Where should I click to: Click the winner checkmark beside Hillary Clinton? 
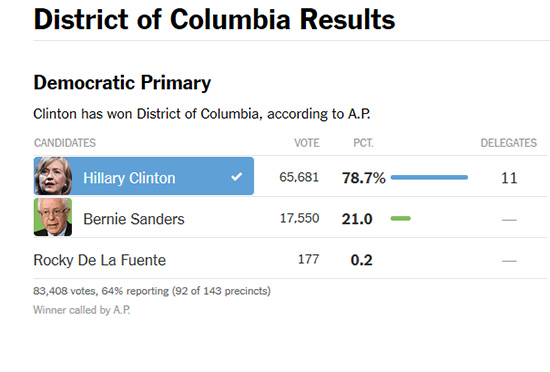point(237,176)
